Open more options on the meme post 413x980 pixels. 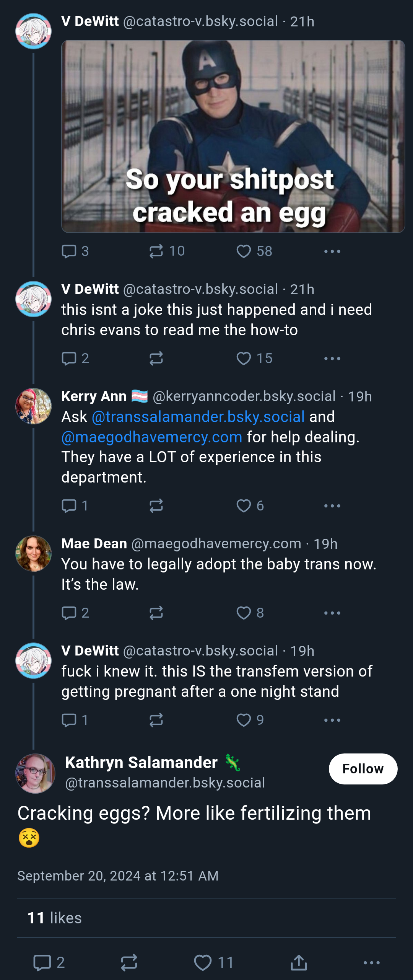point(332,251)
